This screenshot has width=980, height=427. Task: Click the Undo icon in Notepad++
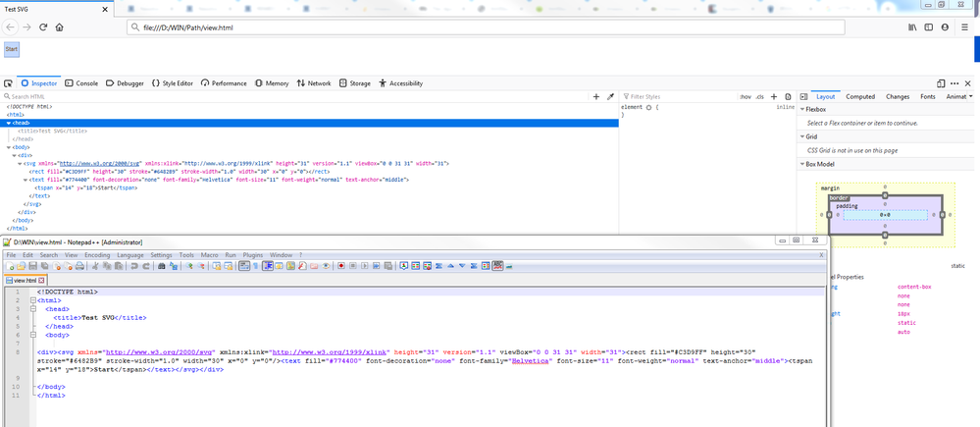pyautogui.click(x=133, y=266)
